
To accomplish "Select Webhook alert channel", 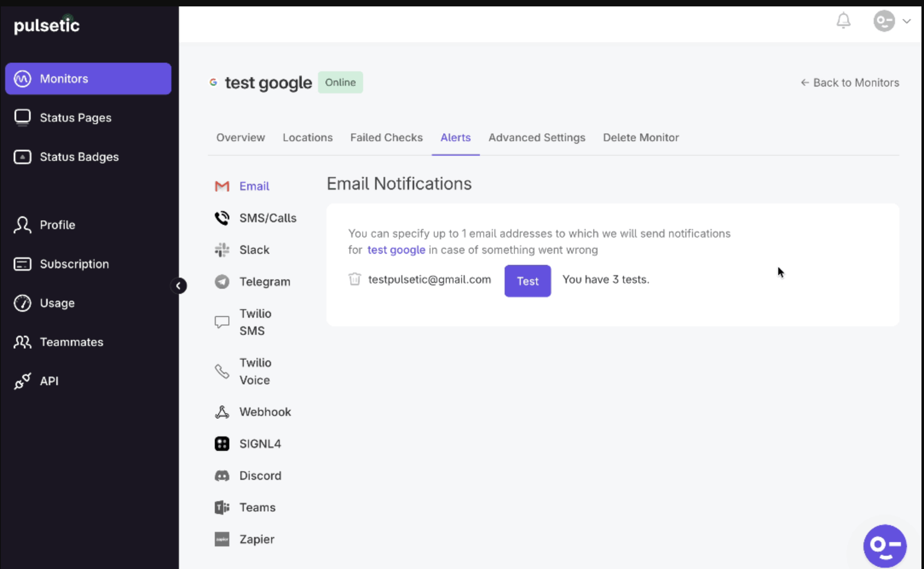I will pos(265,412).
